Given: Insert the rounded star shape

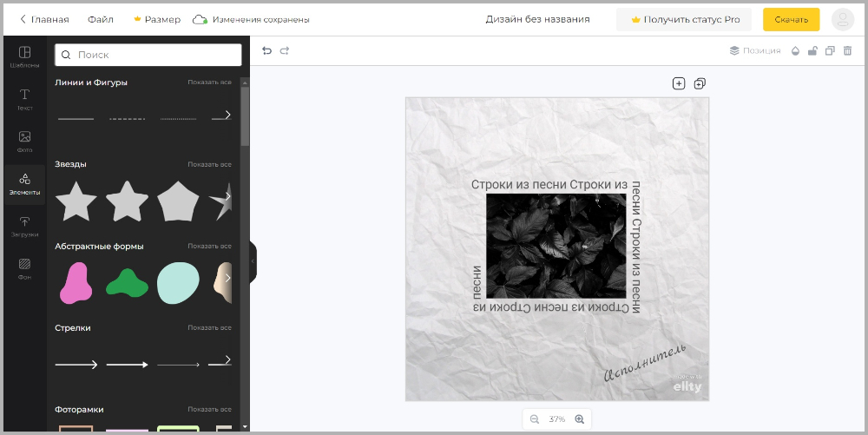Looking at the screenshot, I should 128,201.
